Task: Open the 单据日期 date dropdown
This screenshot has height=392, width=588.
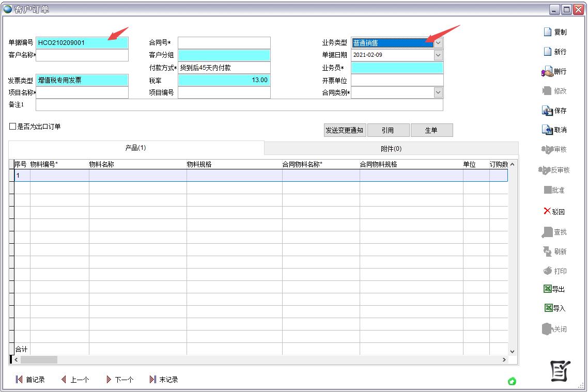Action: (438, 55)
